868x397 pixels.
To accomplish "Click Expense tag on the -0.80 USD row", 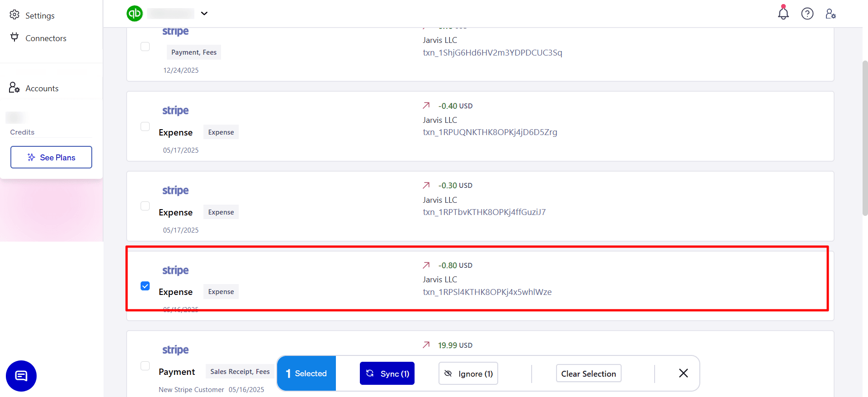I will pos(221,292).
